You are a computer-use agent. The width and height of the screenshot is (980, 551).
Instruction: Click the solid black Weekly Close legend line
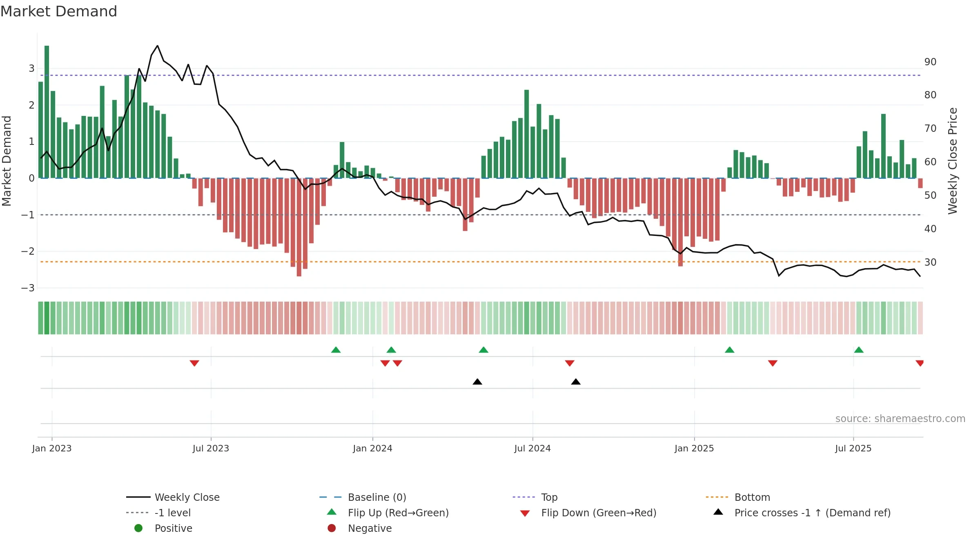(138, 497)
